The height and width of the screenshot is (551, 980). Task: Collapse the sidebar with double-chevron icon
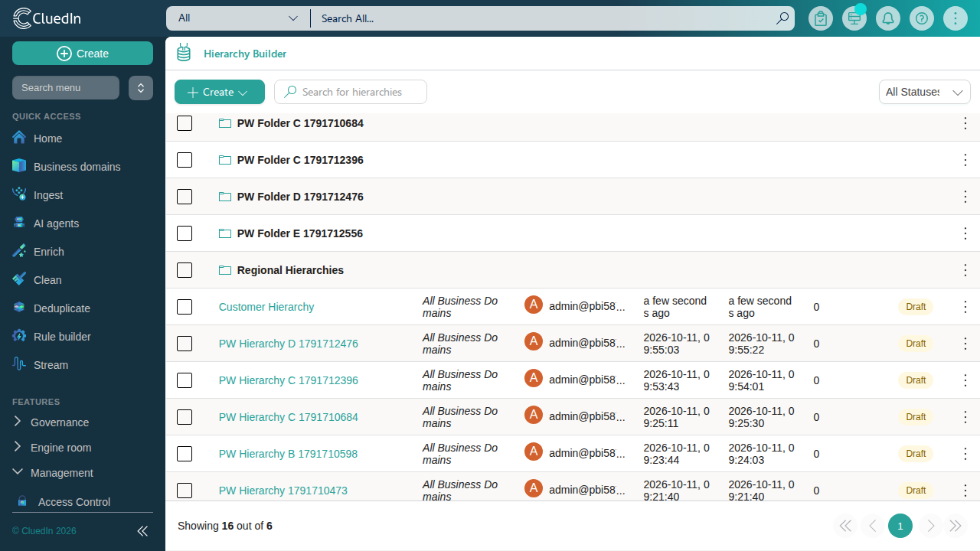(142, 531)
